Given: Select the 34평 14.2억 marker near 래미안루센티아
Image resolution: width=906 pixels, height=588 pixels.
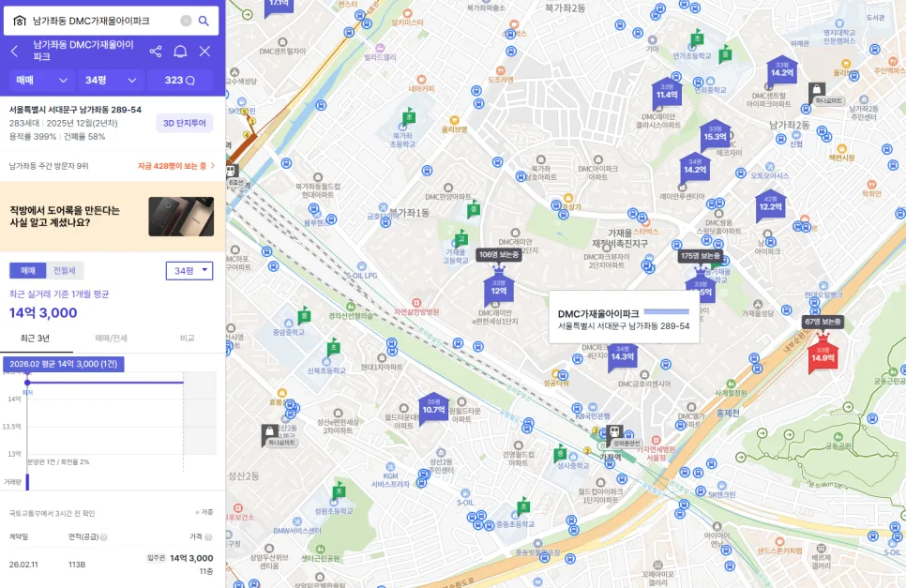Looking at the screenshot, I should pyautogui.click(x=695, y=169).
